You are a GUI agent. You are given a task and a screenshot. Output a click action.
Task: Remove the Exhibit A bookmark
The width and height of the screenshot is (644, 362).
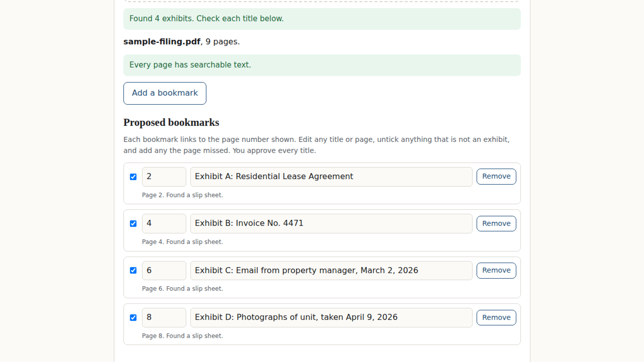click(496, 176)
